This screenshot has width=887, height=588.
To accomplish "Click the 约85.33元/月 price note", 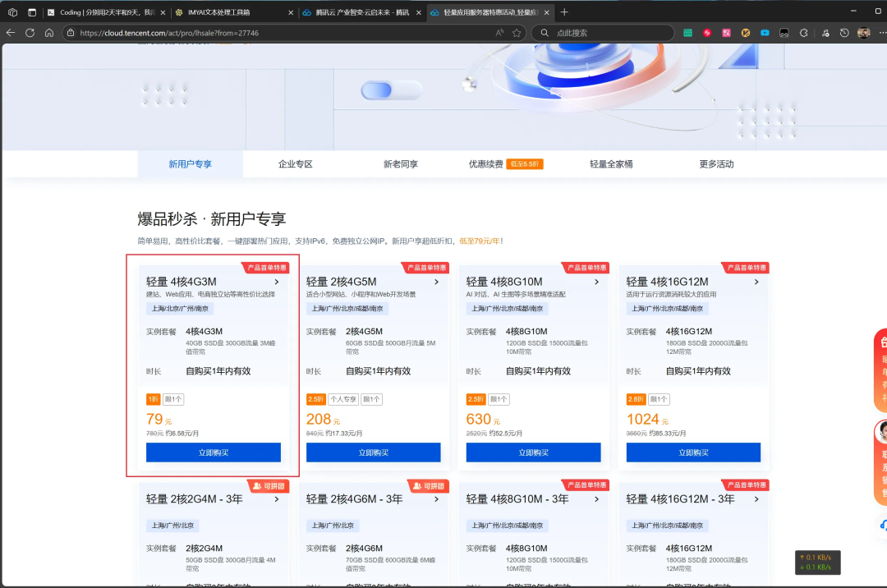I will pyautogui.click(x=668, y=434).
